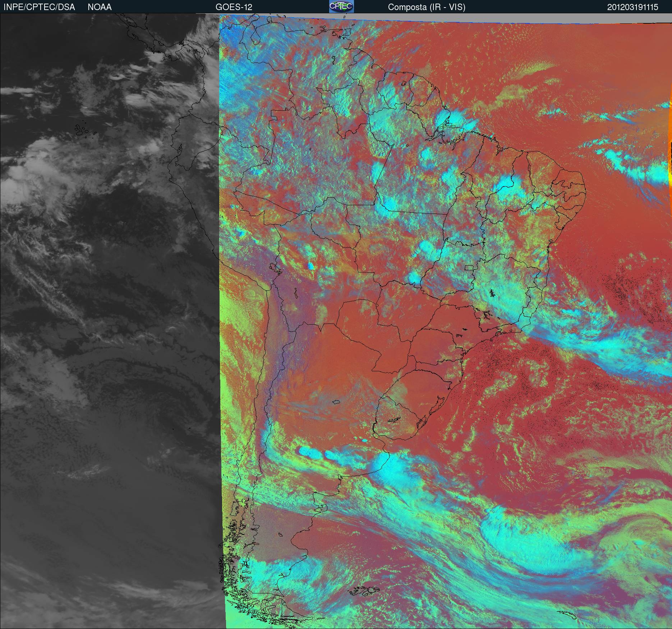Click the INPE/CPTEC/DSA header text

39,7
